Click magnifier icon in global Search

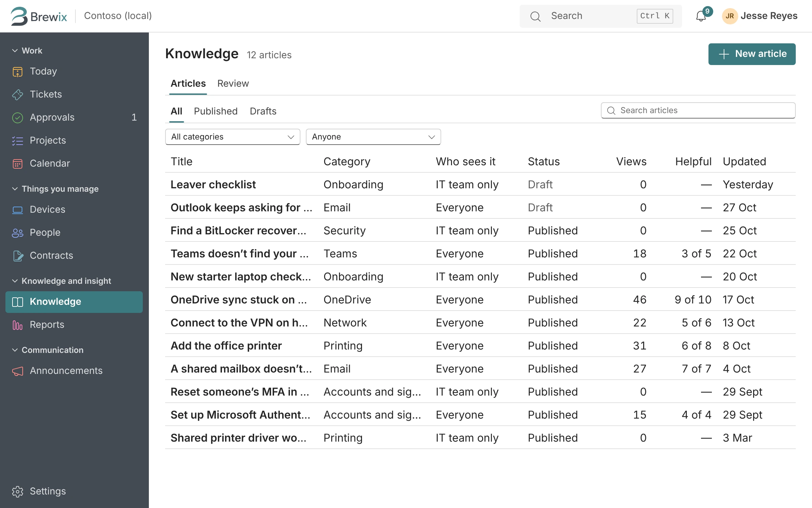pos(535,16)
